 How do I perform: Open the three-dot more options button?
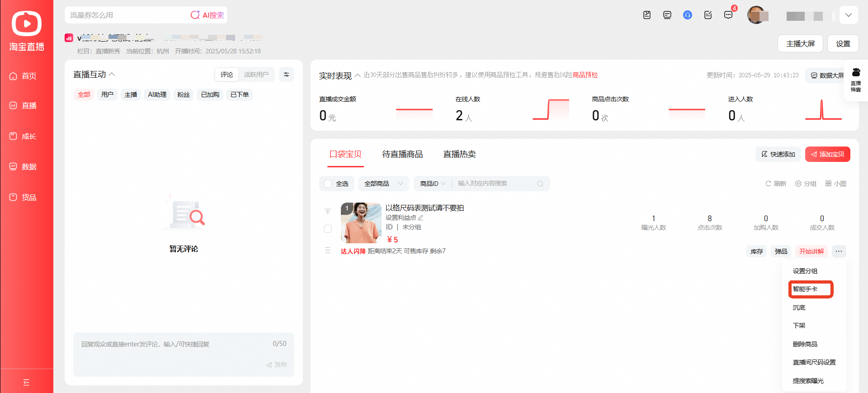pos(839,251)
